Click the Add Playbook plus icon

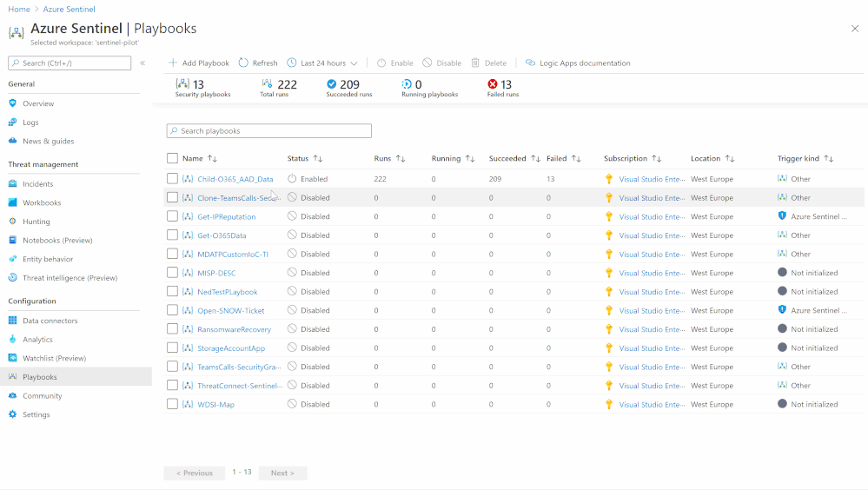point(173,63)
